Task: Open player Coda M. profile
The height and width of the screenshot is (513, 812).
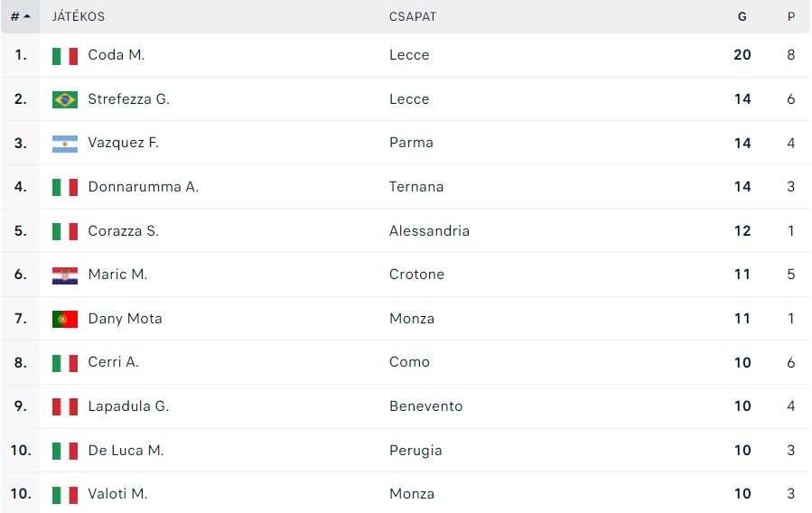Action: point(116,55)
